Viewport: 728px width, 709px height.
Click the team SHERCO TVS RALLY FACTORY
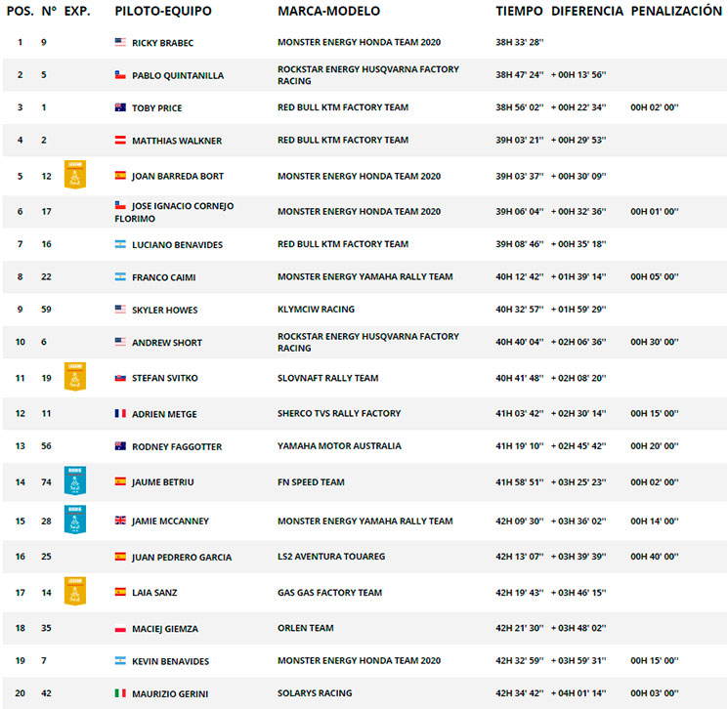(x=339, y=413)
